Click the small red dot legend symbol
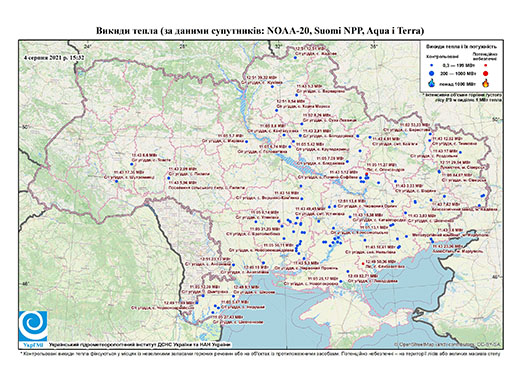This screenshot has width=520, height=368. coord(486,66)
